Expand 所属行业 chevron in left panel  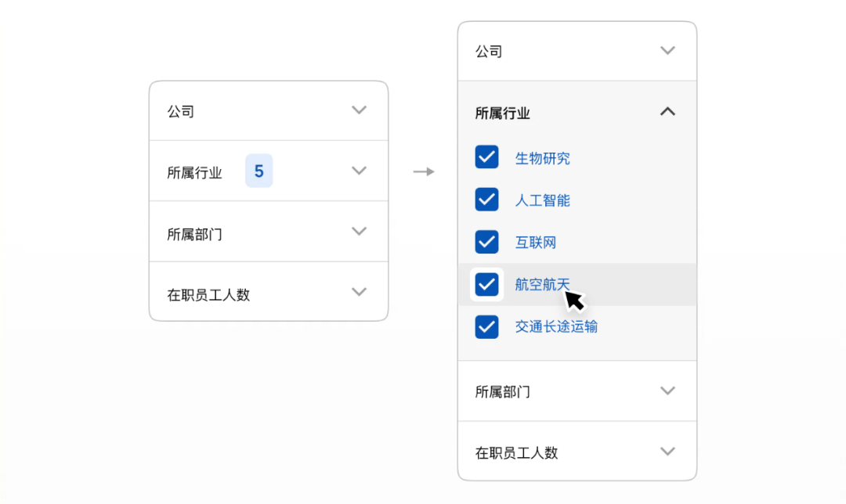(359, 171)
